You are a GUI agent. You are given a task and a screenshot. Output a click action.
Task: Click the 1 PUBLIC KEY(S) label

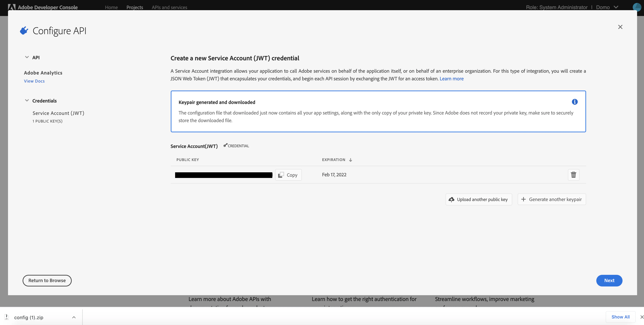coord(48,121)
